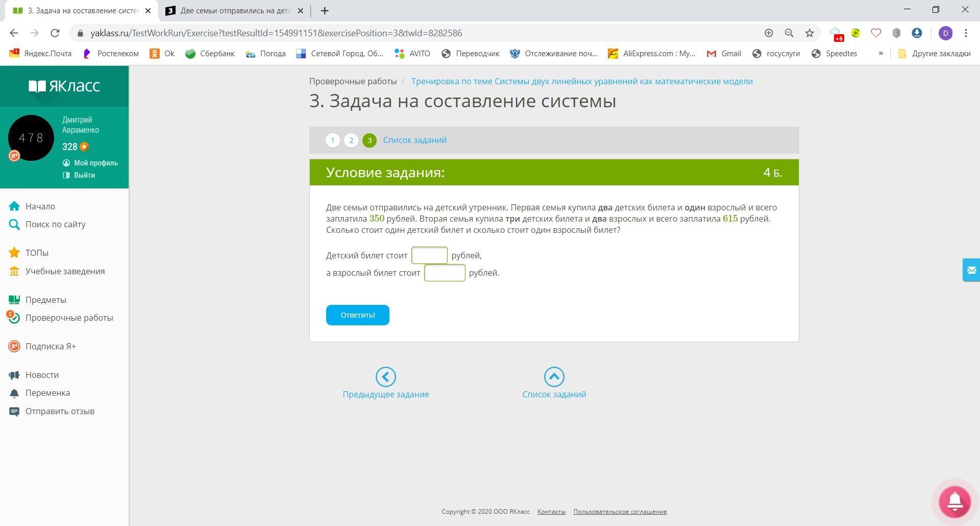Click the Проверочные работы breadcrumb
980x526 pixels.
(x=353, y=81)
